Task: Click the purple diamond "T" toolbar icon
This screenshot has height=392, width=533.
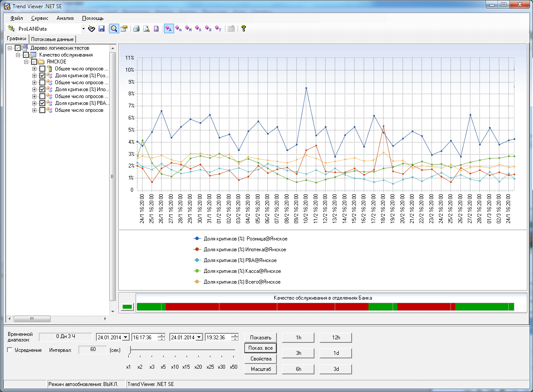Action: click(218, 29)
